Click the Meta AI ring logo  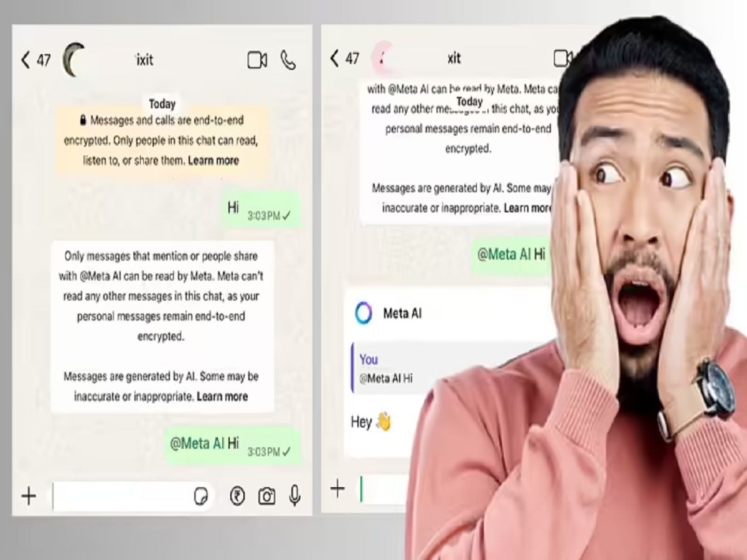[364, 313]
